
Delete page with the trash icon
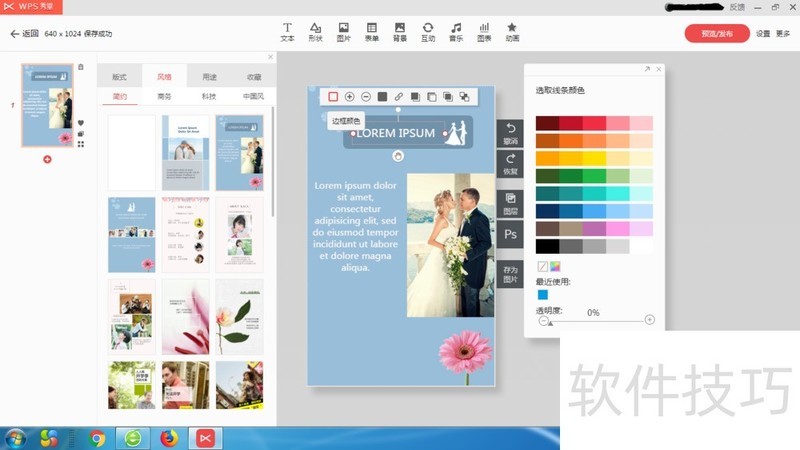coord(81,67)
